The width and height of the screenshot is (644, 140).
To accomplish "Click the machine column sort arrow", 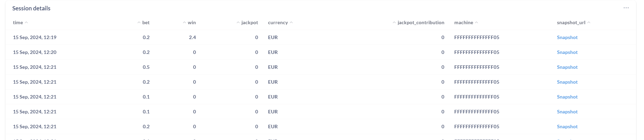I will coord(476,23).
